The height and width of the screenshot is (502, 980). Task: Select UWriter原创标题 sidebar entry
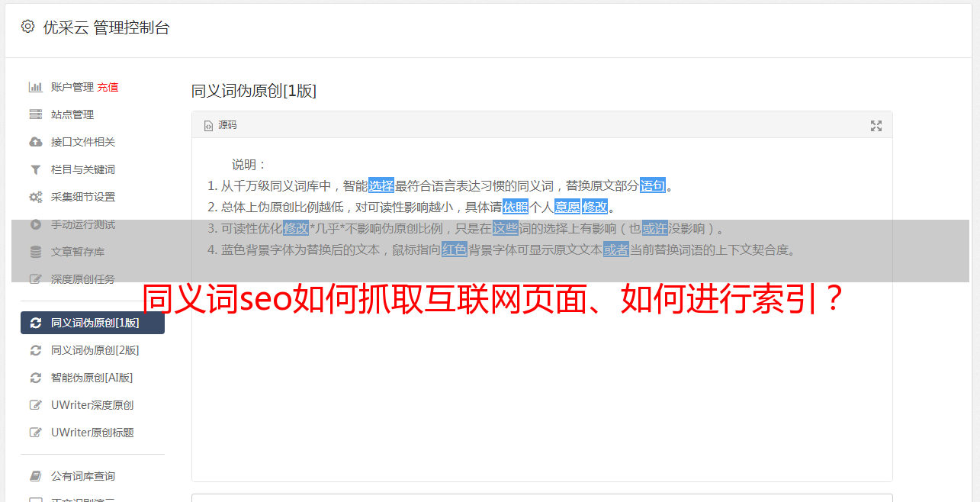click(92, 433)
